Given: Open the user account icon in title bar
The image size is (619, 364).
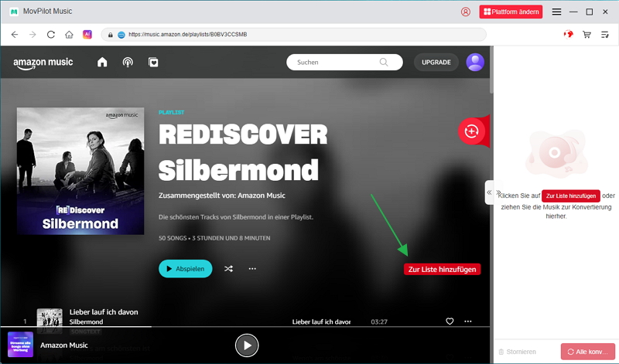Looking at the screenshot, I should tap(466, 12).
